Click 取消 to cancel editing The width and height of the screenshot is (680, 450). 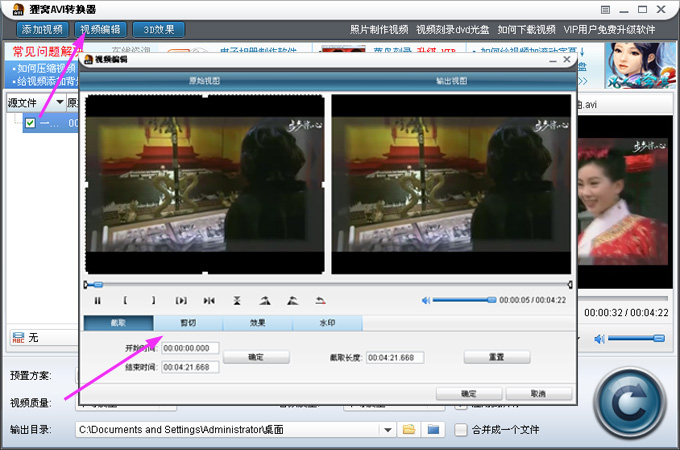(x=538, y=394)
